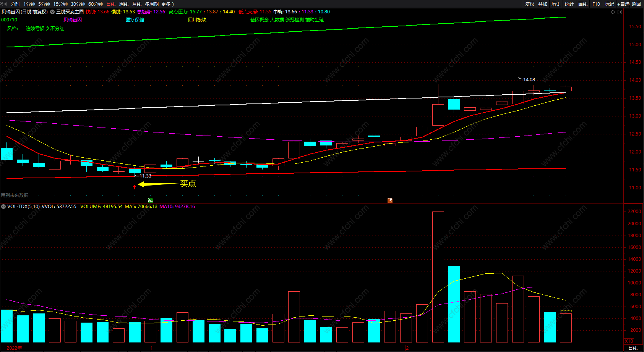The image size is (644, 352).
Task: Add stock via +自选 button
Action: (623, 4)
